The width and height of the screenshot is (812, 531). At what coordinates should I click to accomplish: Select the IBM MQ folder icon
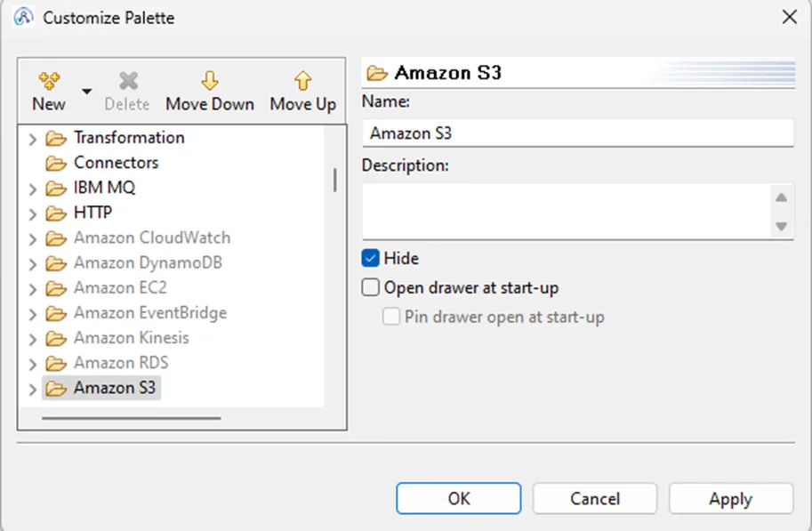(56, 188)
